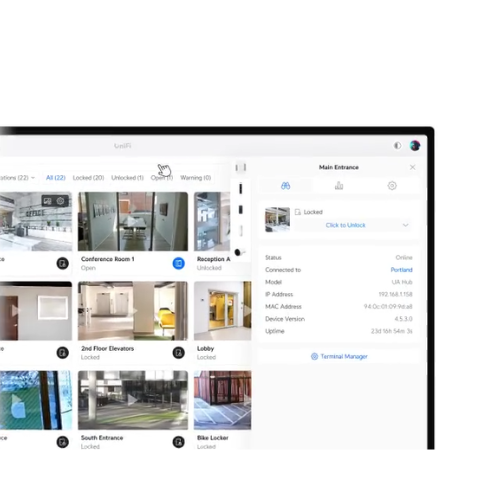Select the white device icon in strip
The image size is (500, 500).
pos(241,230)
